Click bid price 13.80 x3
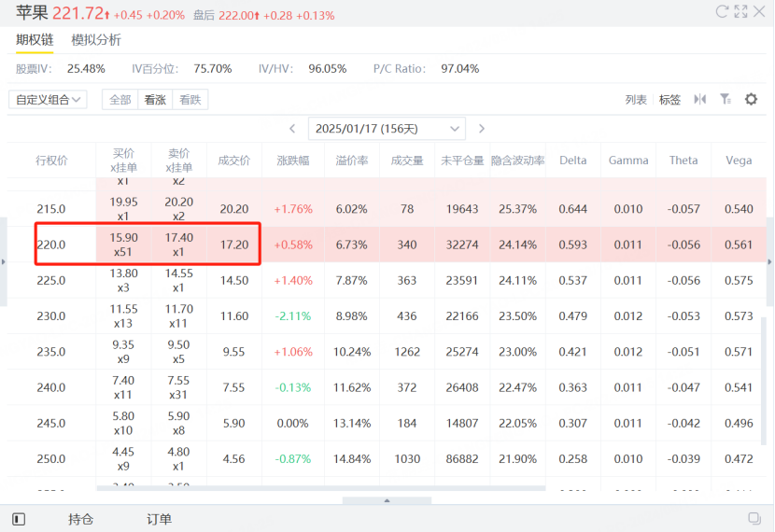This screenshot has height=532, width=775. [123, 280]
